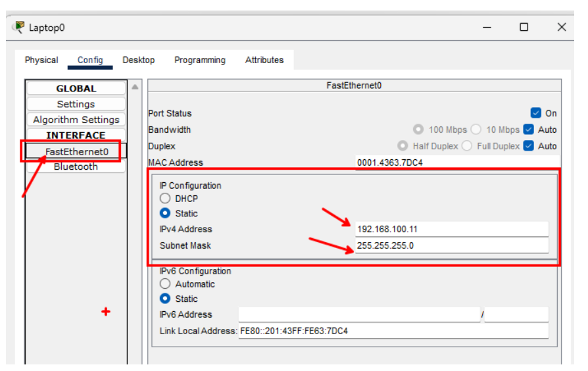Image resolution: width=588 pixels, height=371 pixels.
Task: Uncheck the Duplex Auto checkbox
Action: pos(529,146)
